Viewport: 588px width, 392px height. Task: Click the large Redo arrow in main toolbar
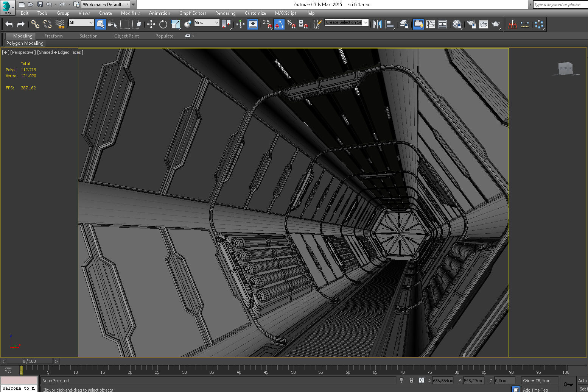point(21,24)
